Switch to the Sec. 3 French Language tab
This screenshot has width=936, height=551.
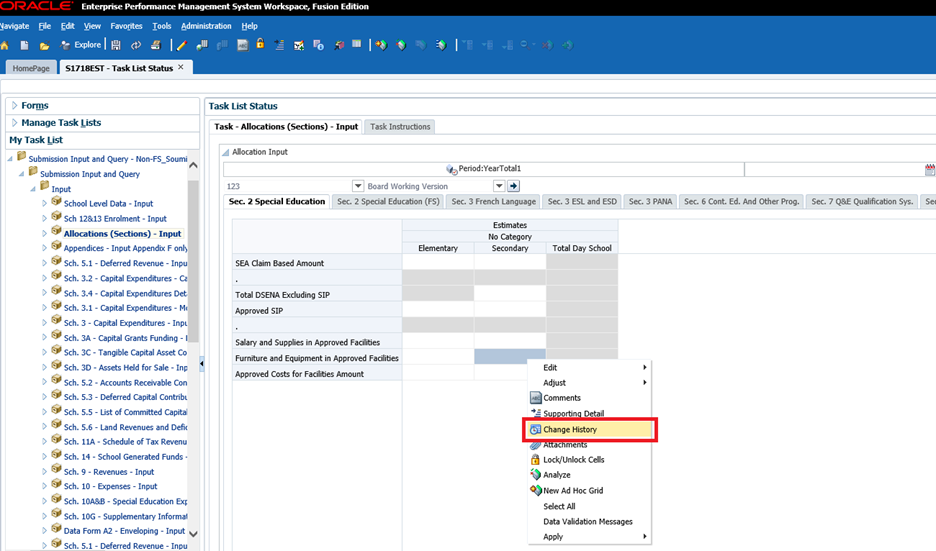point(494,202)
